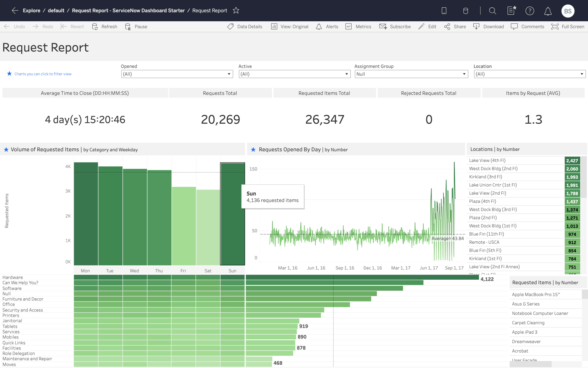Expand the Opened date filter dropdown
This screenshot has height=368, width=588.
pos(228,74)
